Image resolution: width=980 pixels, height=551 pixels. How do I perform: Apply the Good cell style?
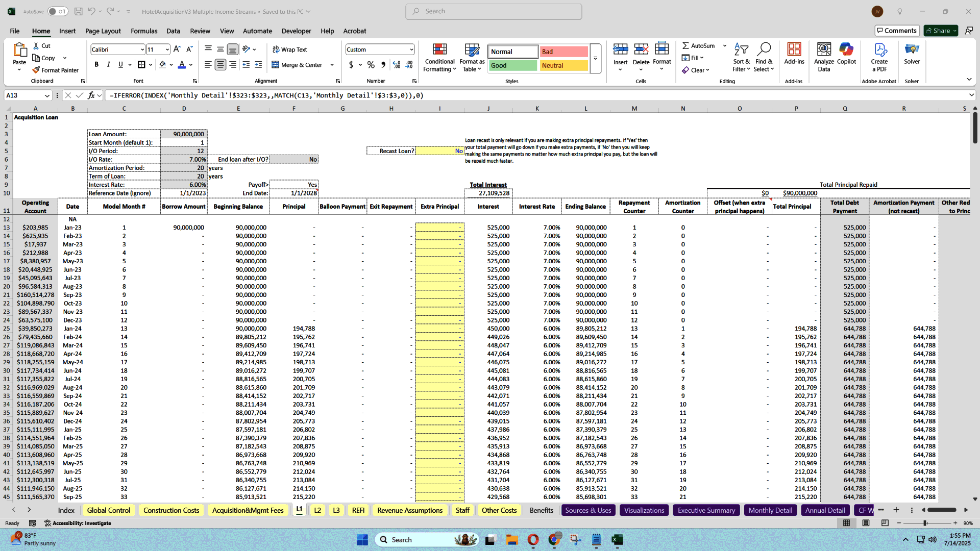point(512,65)
